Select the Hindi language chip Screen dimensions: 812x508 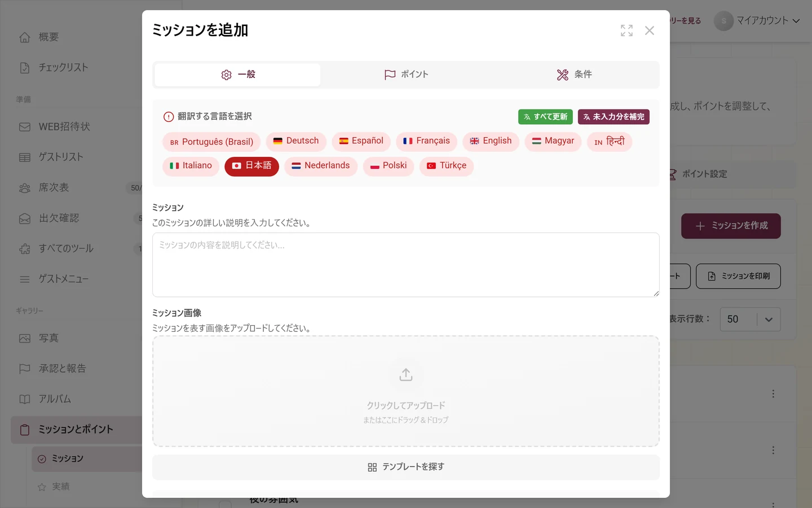[609, 142]
